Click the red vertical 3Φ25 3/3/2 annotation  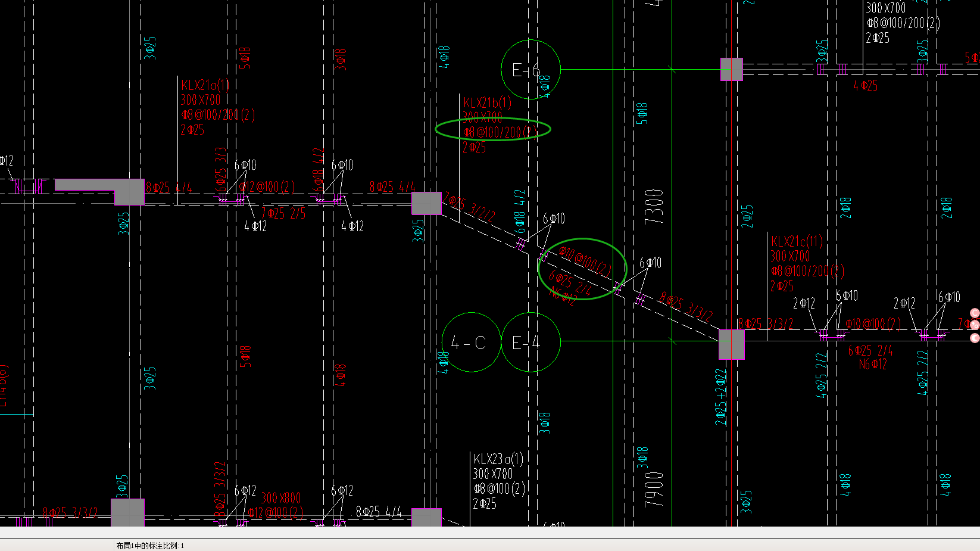point(220,490)
